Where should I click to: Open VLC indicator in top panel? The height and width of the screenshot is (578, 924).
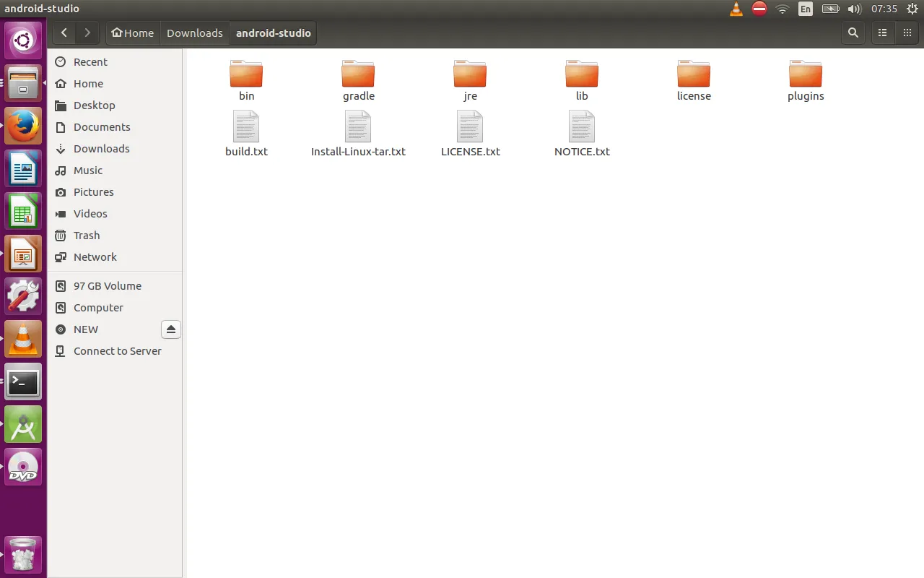[736, 9]
